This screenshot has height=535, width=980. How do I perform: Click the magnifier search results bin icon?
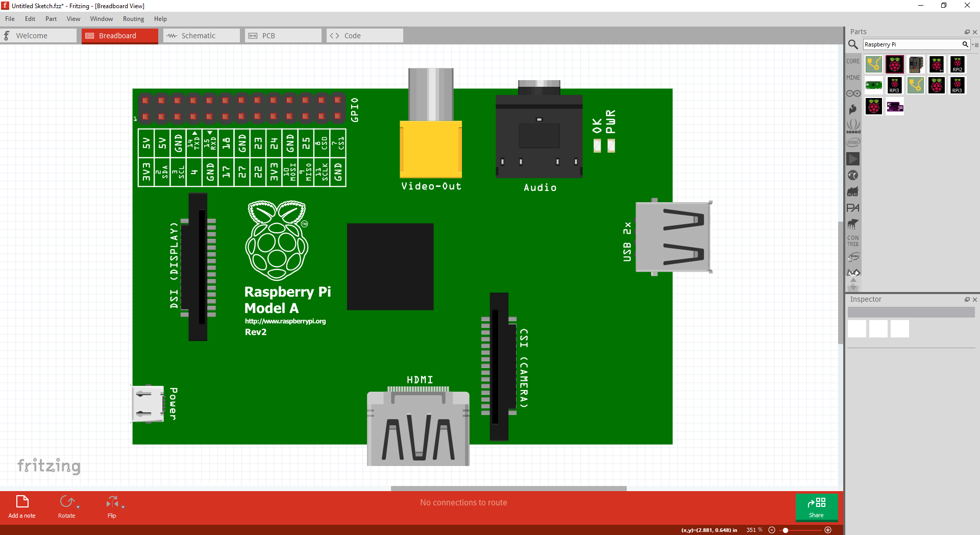[852, 45]
